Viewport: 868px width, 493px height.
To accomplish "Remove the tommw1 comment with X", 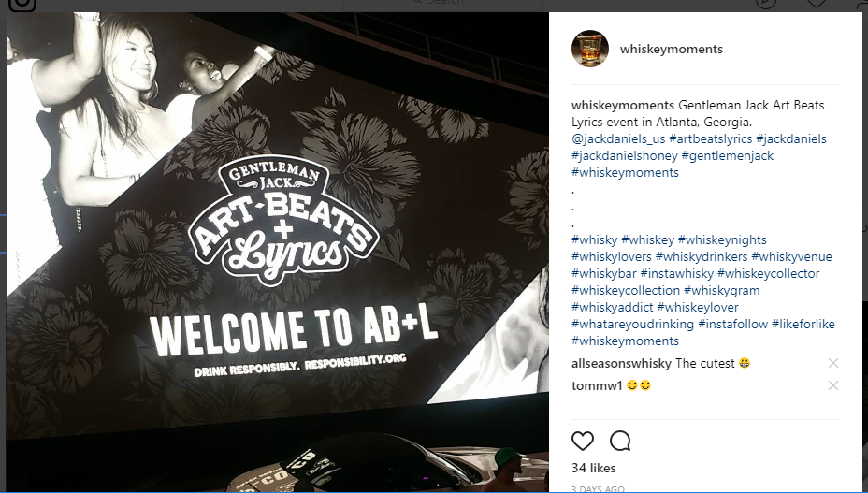I will pyautogui.click(x=833, y=385).
